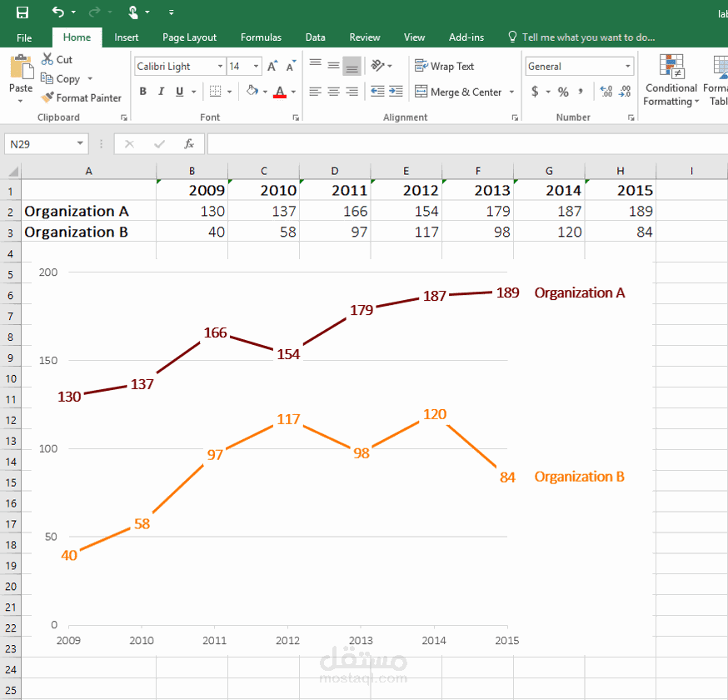This screenshot has width=728, height=700.
Task: Click the Increase Decimal icon
Action: (606, 92)
